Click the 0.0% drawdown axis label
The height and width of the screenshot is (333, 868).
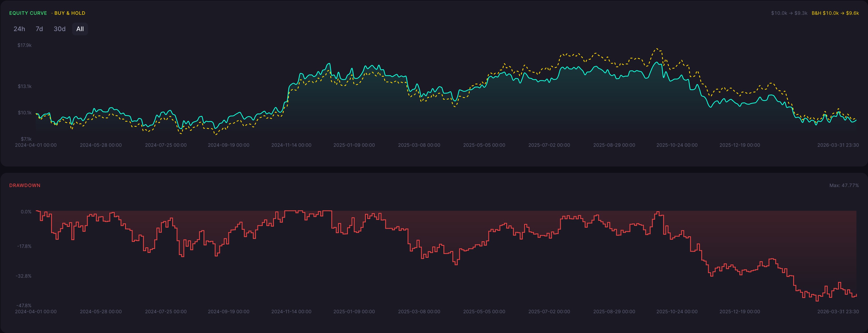click(x=26, y=212)
